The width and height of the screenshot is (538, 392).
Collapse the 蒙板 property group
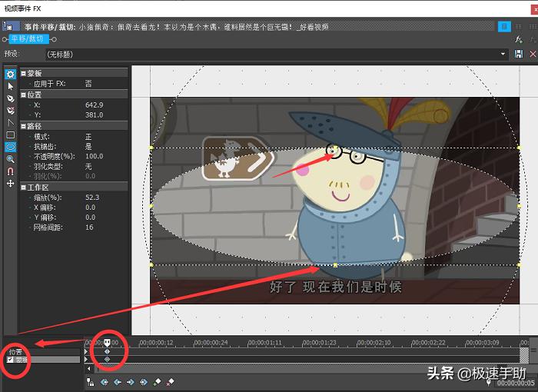point(23,73)
